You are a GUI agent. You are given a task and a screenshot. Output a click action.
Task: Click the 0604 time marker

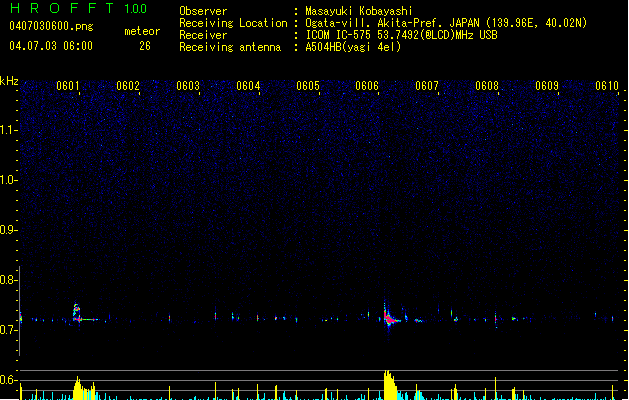point(248,86)
